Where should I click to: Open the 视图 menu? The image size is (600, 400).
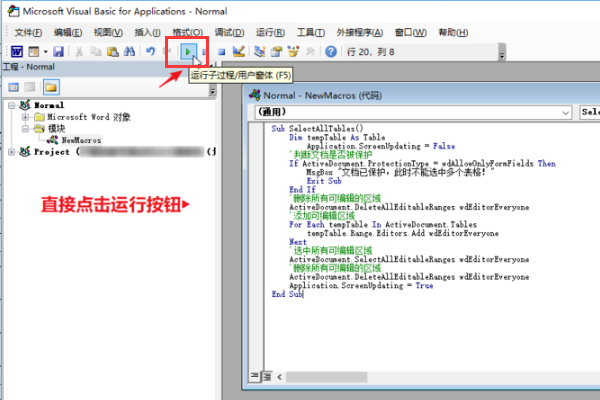pyautogui.click(x=108, y=33)
